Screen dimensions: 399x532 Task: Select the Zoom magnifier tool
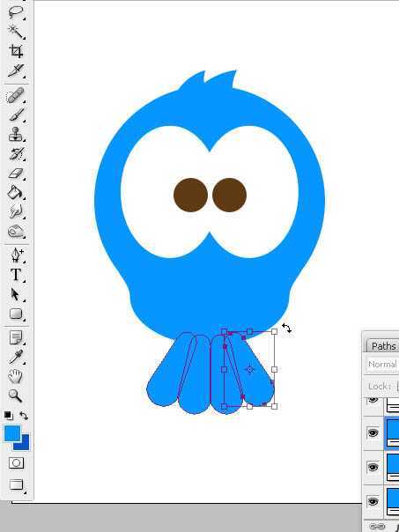16,396
